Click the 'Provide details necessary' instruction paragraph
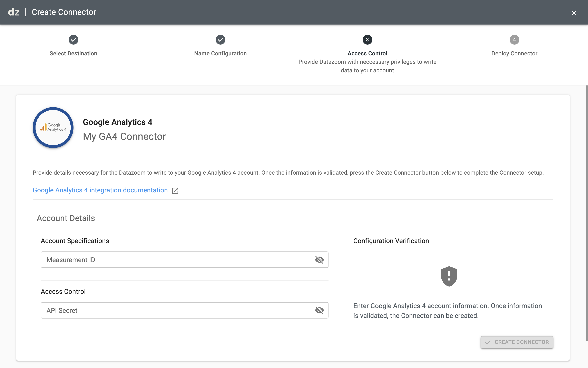 pyautogui.click(x=288, y=173)
